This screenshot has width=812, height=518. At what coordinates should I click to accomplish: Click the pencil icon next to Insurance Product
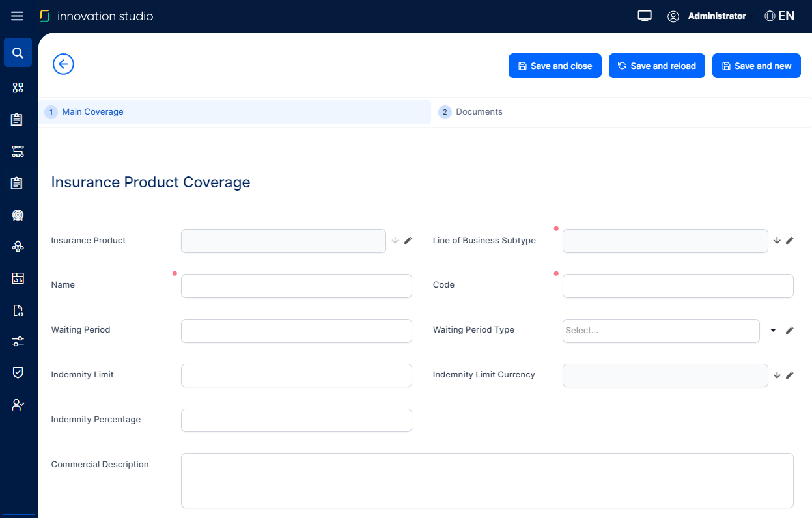tap(408, 241)
